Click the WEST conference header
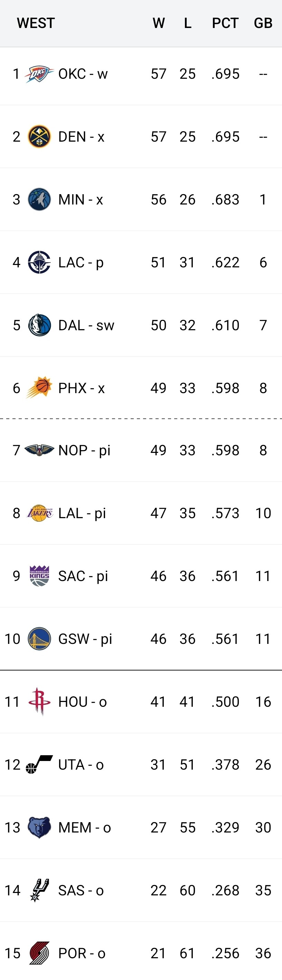 [36, 23]
